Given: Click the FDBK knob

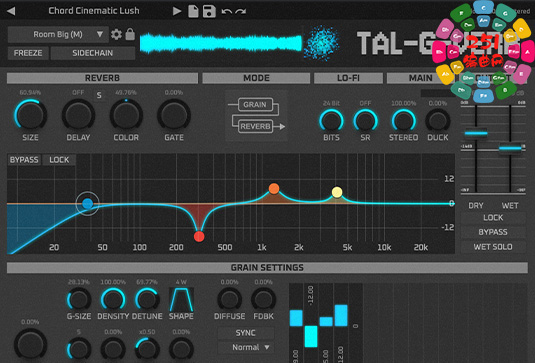Looking at the screenshot, I should click(263, 300).
